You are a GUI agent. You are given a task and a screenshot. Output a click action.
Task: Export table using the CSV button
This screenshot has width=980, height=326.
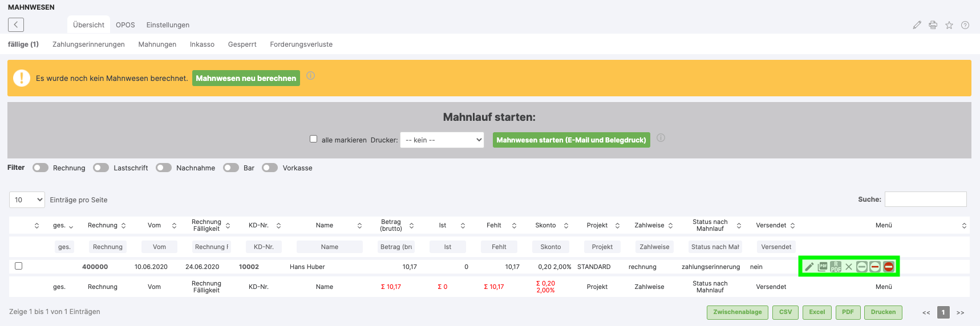click(x=785, y=312)
